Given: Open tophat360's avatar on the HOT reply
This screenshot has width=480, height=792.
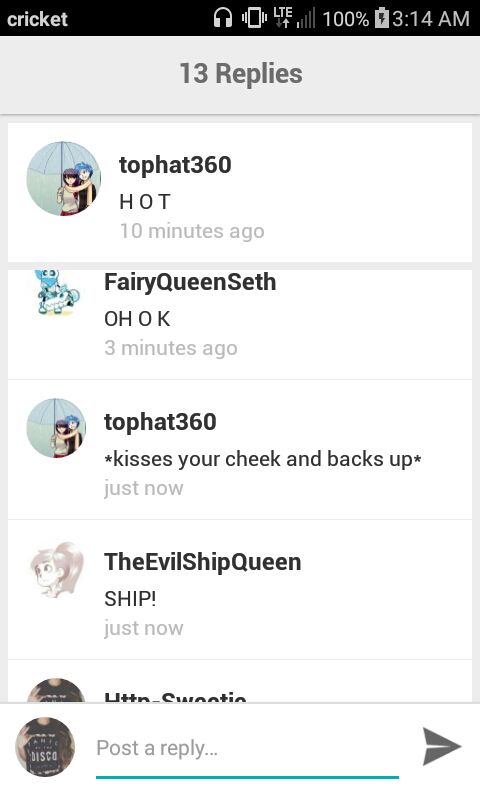Looking at the screenshot, I should 64,178.
